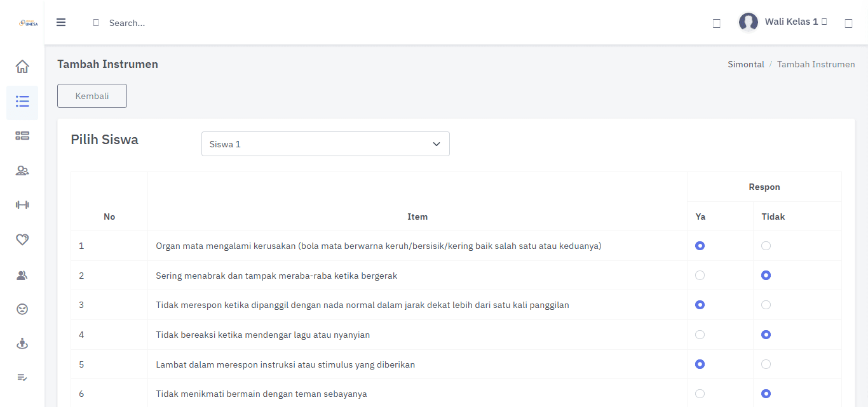Click the Respon column header
This screenshot has height=407, width=868.
click(x=764, y=187)
